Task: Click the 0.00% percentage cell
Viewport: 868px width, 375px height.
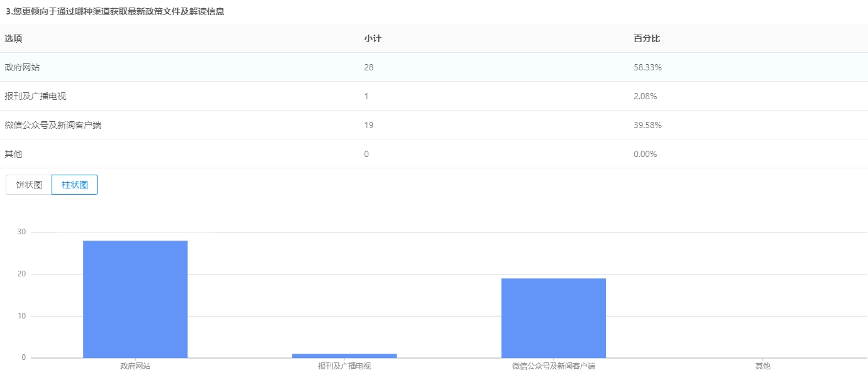Action: [x=645, y=154]
